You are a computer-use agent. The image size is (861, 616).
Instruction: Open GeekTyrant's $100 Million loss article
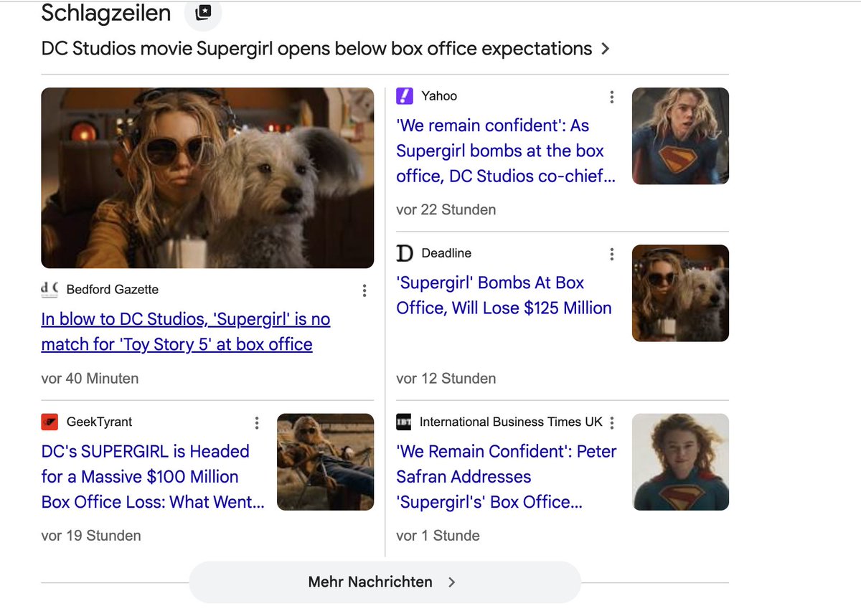coord(153,477)
